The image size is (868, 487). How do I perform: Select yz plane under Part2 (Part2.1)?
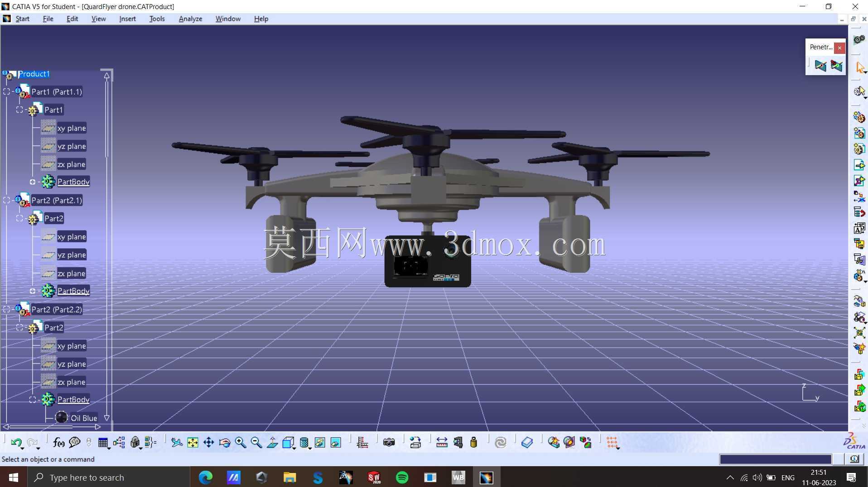pyautogui.click(x=72, y=255)
